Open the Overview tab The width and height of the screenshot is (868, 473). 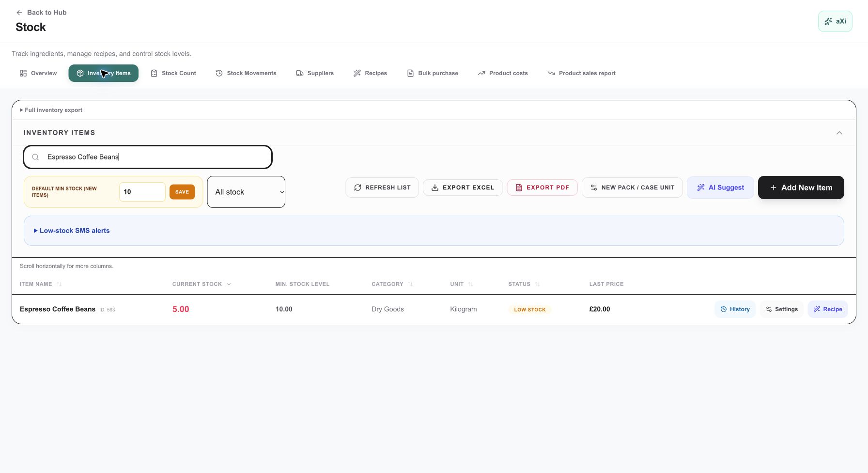(38, 73)
